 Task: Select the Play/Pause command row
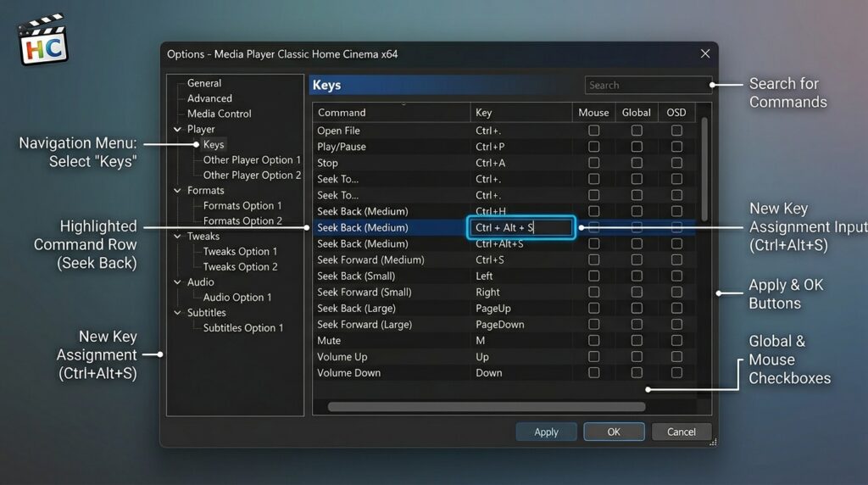[504, 147]
